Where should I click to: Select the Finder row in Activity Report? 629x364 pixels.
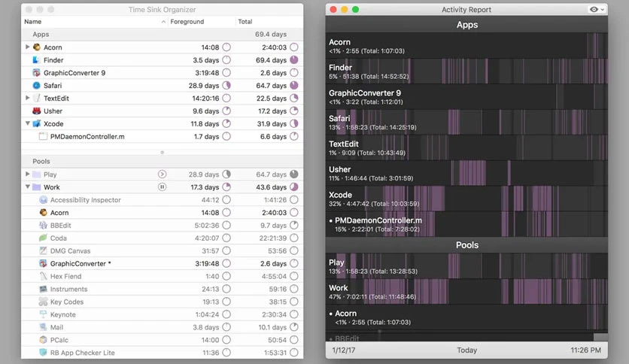click(x=466, y=71)
